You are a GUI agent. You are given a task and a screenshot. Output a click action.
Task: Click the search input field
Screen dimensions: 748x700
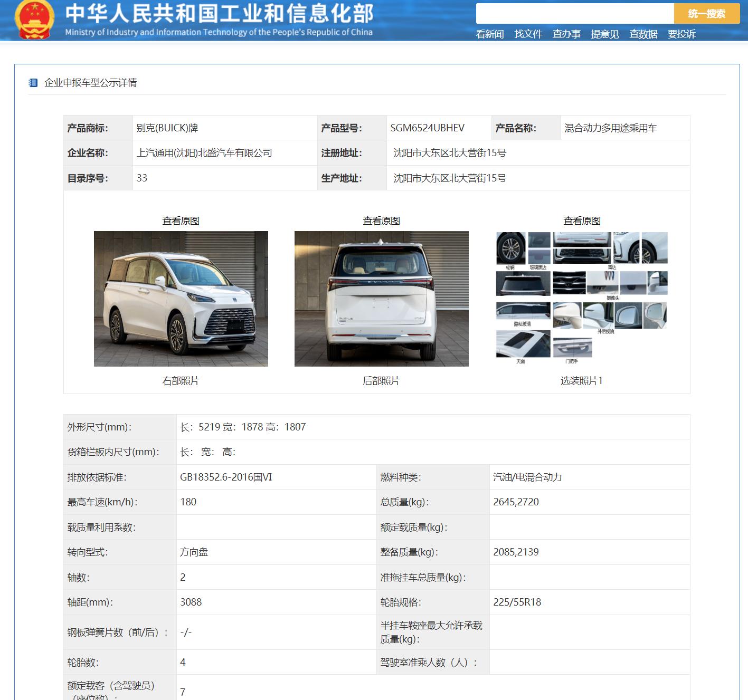(x=575, y=14)
